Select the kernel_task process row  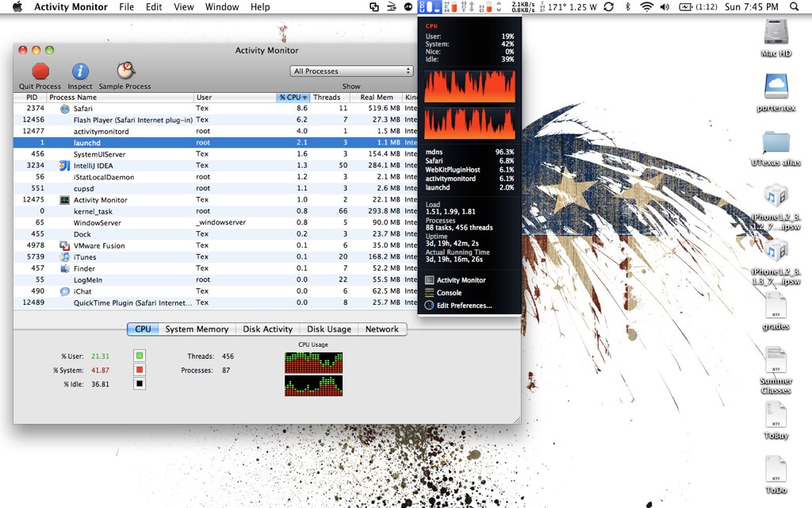(x=216, y=211)
